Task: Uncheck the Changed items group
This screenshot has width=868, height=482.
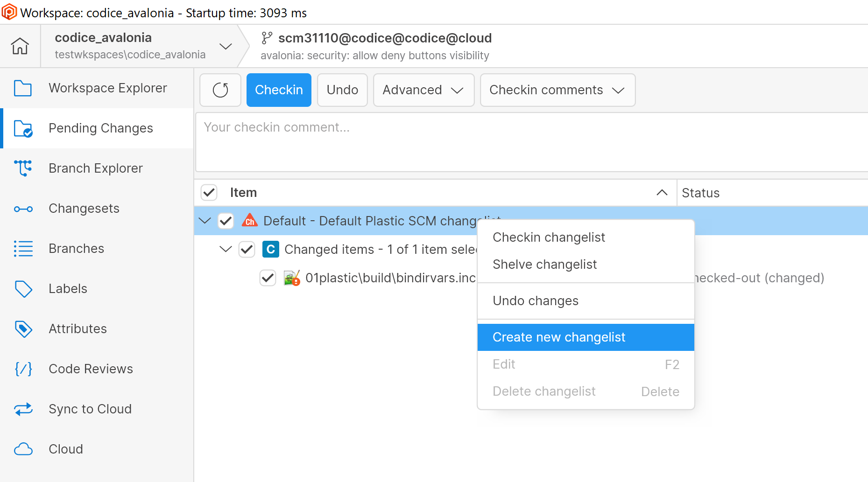Action: (x=247, y=249)
